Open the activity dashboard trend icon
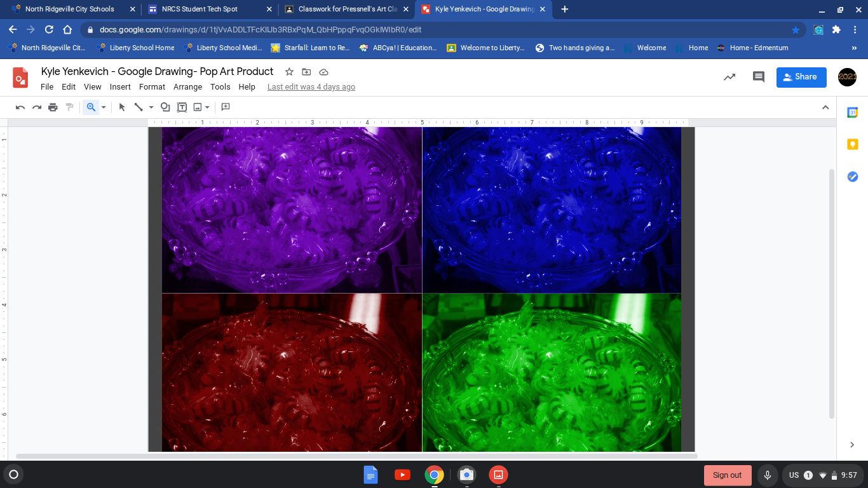868x488 pixels. click(729, 77)
